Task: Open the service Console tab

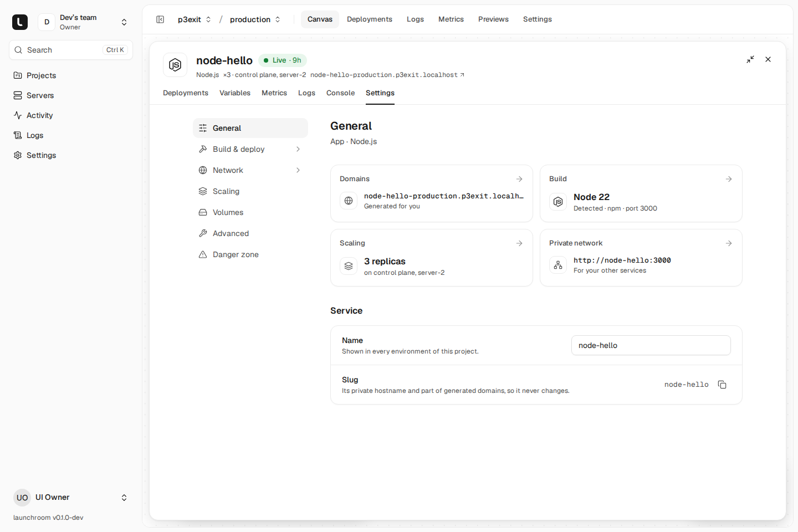Action: tap(340, 93)
